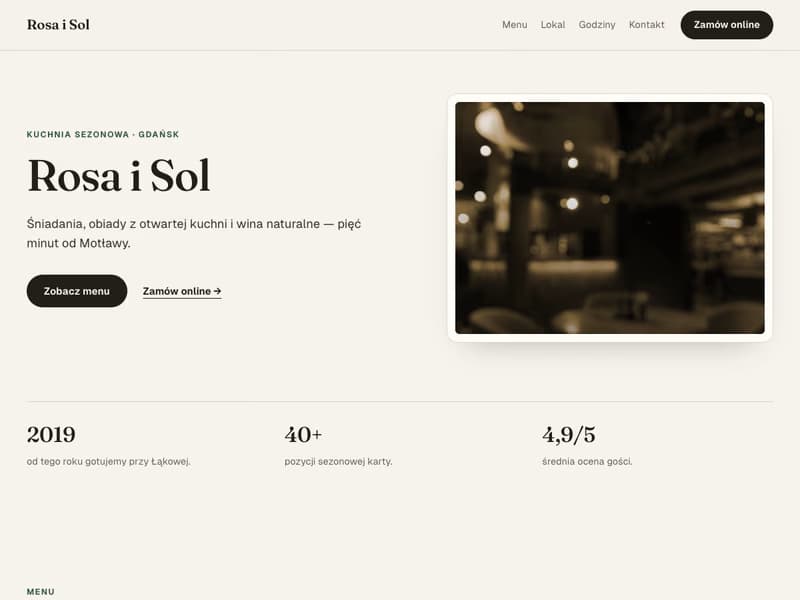Click the 40+ statistic
Screen dimensions: 800x600
[x=303, y=435]
